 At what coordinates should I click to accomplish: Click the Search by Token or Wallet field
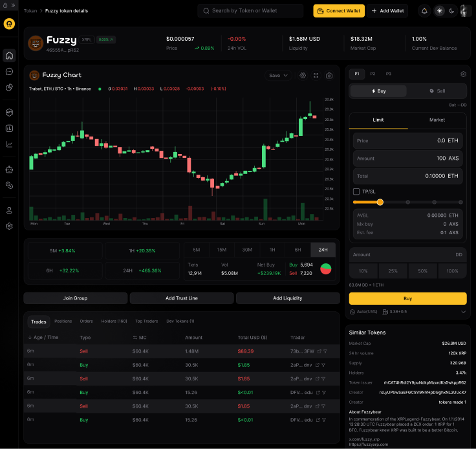click(251, 11)
